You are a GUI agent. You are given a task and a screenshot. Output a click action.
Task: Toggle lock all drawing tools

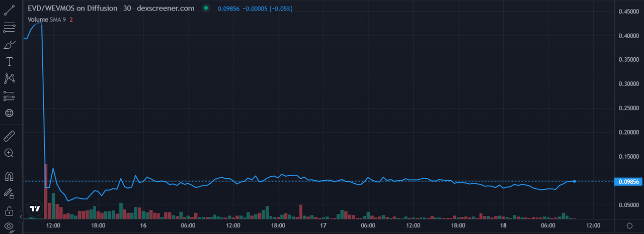tap(9, 210)
